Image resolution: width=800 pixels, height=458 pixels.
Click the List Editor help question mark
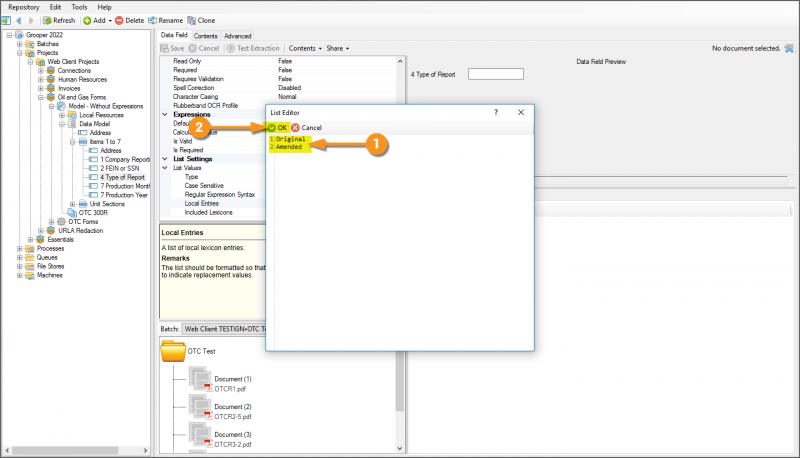coord(496,112)
